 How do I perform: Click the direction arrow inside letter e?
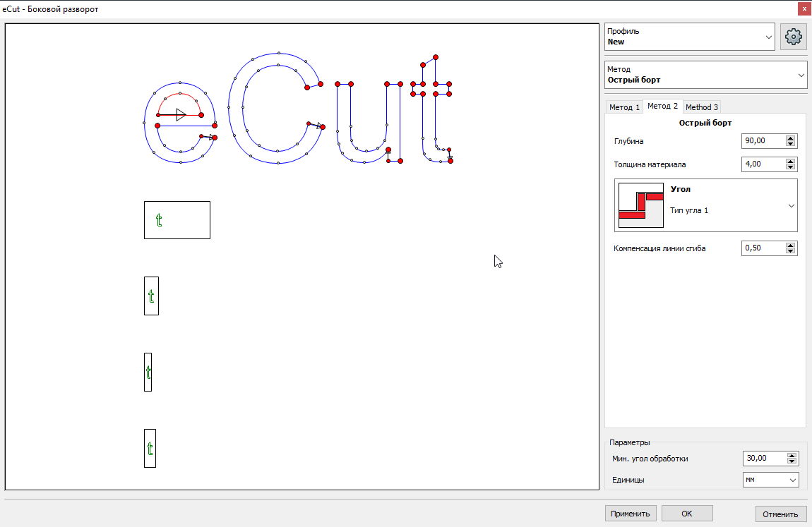click(181, 115)
